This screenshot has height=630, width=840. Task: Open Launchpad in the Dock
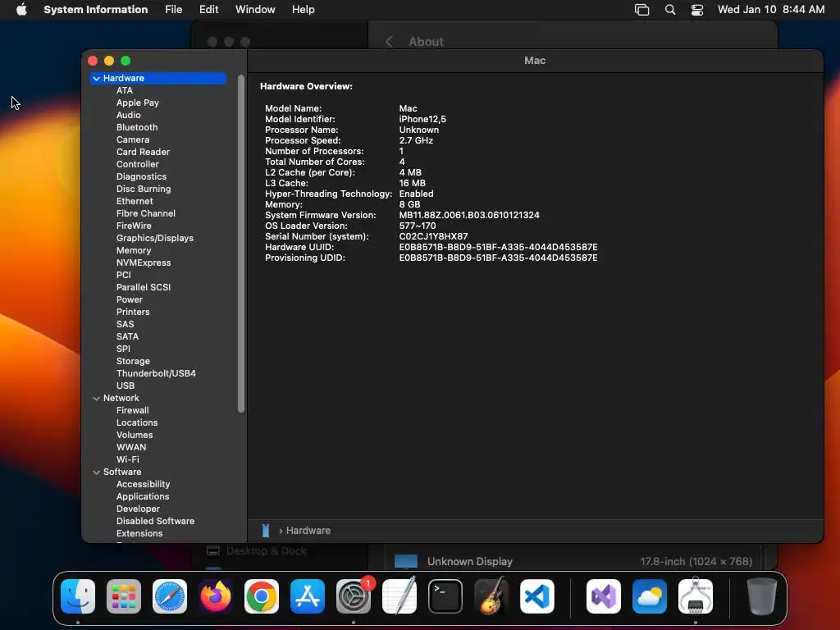tap(124, 596)
